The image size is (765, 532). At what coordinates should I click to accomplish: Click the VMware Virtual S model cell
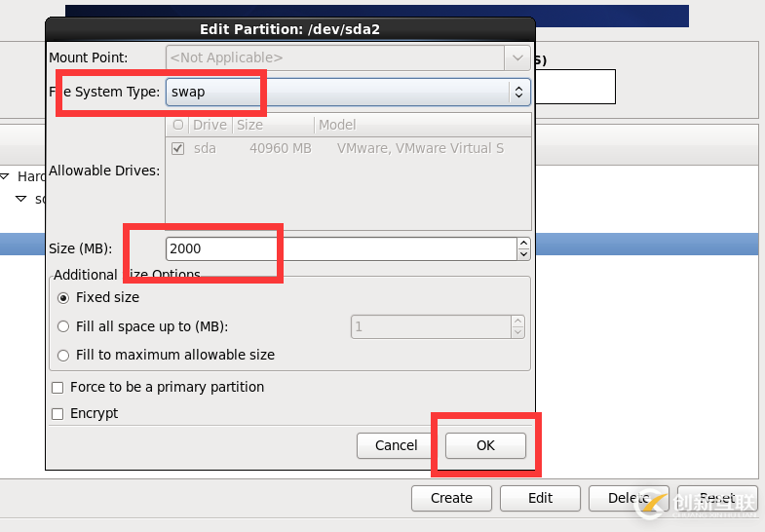[x=420, y=148]
